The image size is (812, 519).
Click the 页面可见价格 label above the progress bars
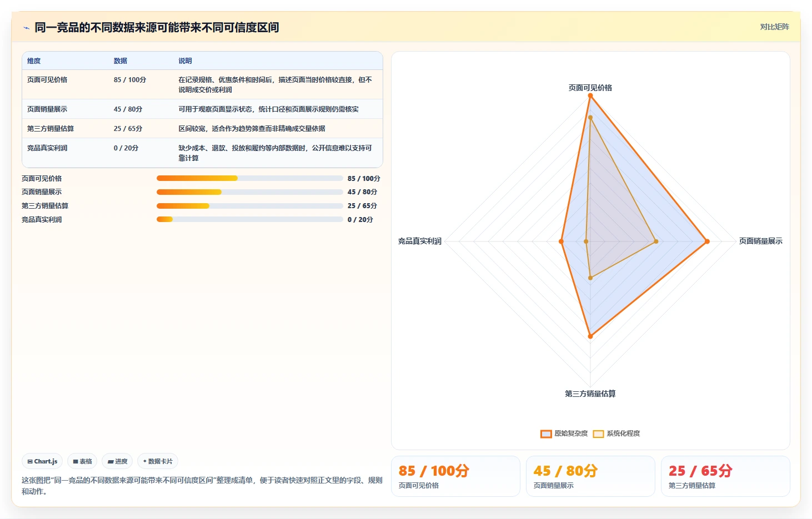click(x=42, y=179)
